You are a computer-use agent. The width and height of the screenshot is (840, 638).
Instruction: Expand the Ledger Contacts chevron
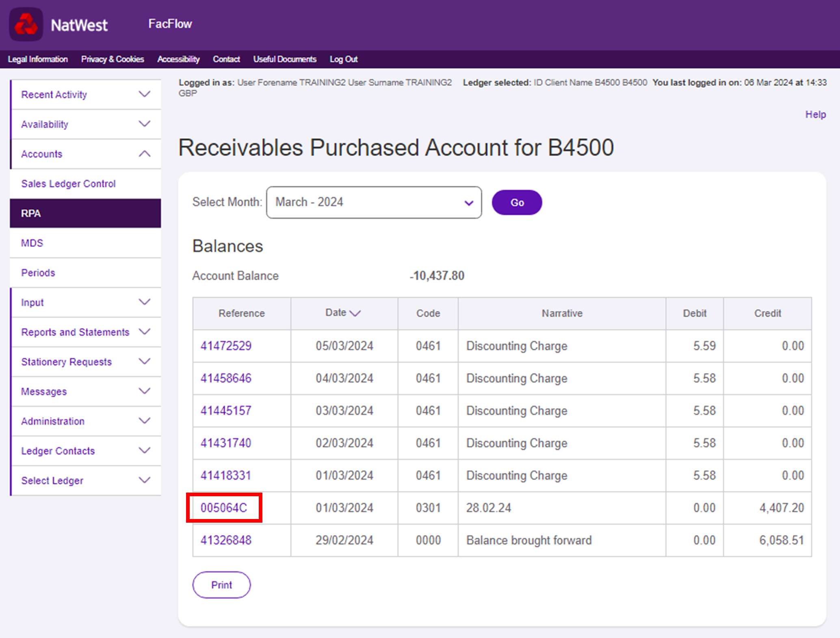click(x=145, y=450)
